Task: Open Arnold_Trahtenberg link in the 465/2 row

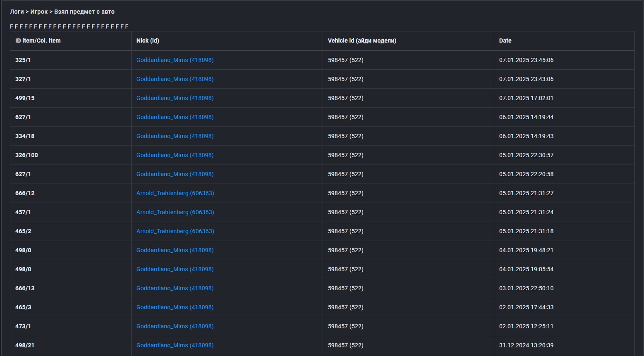Action: click(x=175, y=231)
